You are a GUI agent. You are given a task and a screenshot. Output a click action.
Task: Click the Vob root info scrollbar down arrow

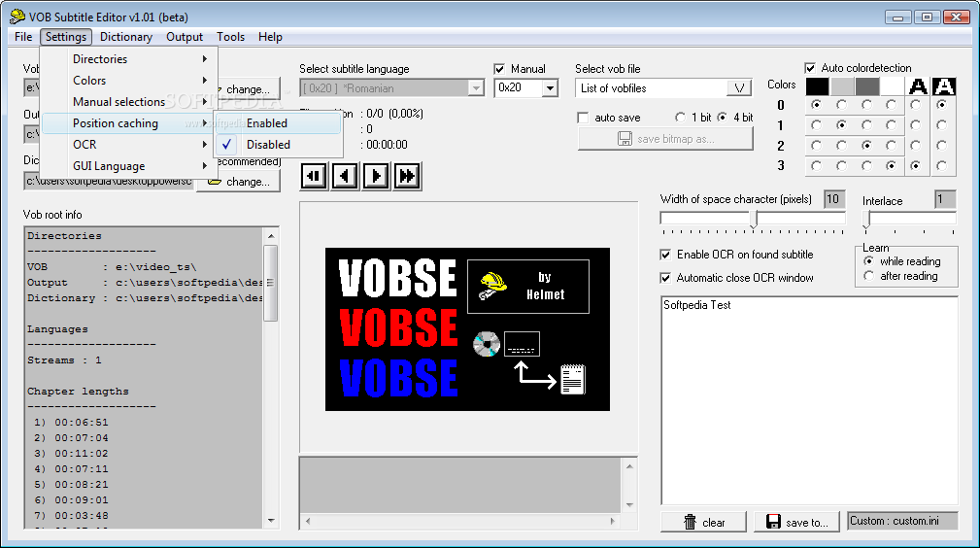pos(271,520)
